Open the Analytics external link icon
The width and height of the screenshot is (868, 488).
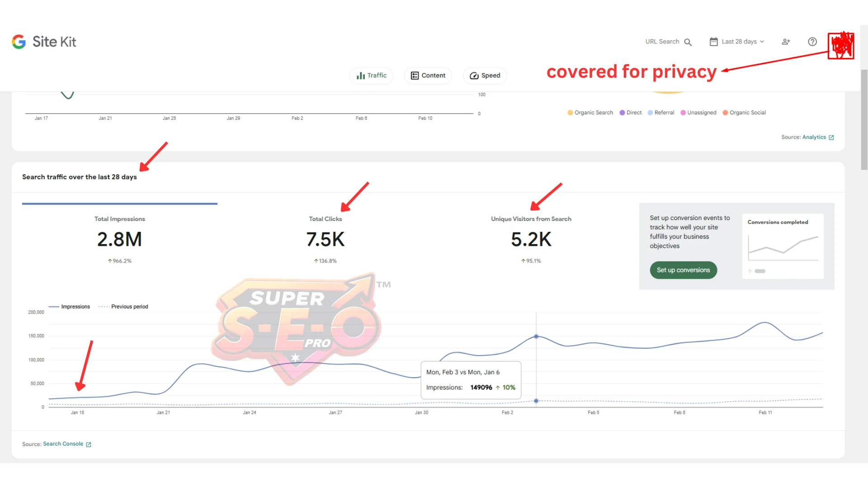coord(831,137)
